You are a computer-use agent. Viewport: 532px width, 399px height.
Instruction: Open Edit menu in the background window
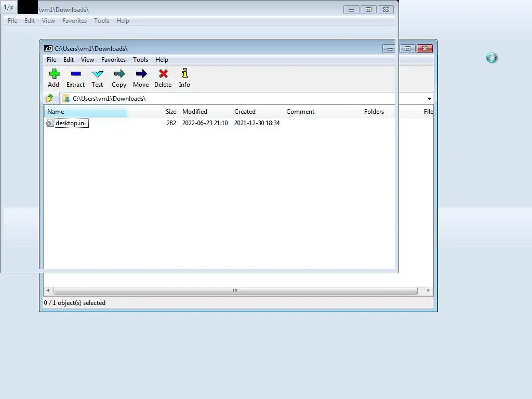point(30,21)
